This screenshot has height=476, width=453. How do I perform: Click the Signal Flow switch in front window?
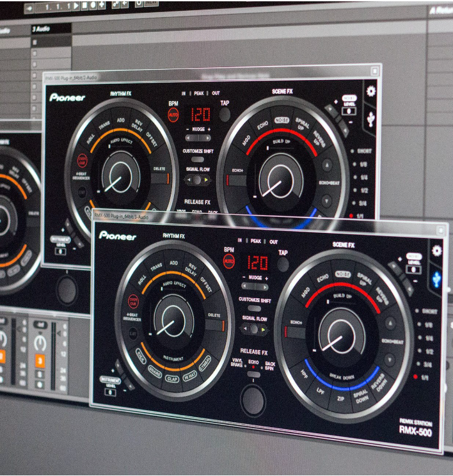click(x=254, y=329)
